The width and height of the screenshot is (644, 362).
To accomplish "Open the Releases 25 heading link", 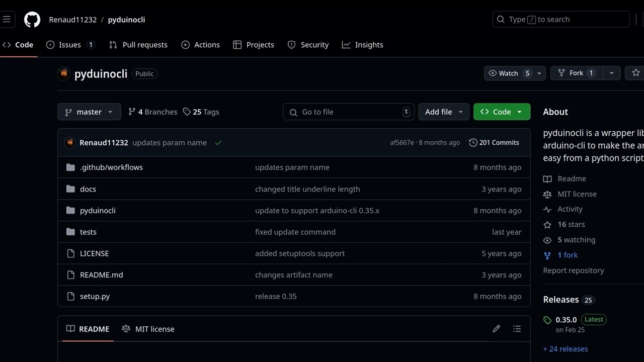I will pyautogui.click(x=569, y=300).
